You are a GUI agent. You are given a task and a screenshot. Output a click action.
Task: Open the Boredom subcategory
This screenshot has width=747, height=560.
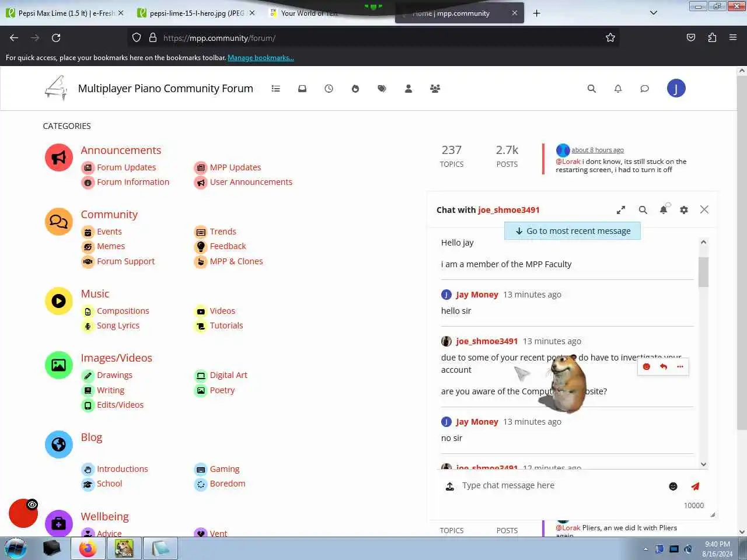(228, 484)
